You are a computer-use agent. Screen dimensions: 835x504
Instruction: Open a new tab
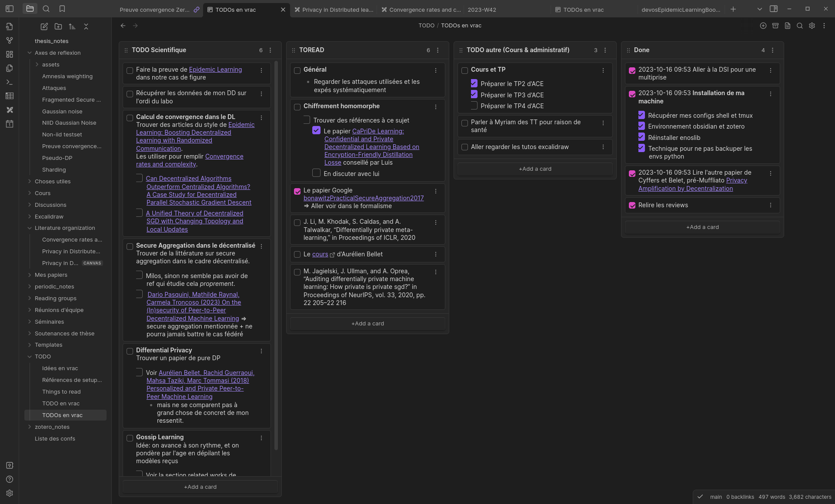pyautogui.click(x=733, y=9)
